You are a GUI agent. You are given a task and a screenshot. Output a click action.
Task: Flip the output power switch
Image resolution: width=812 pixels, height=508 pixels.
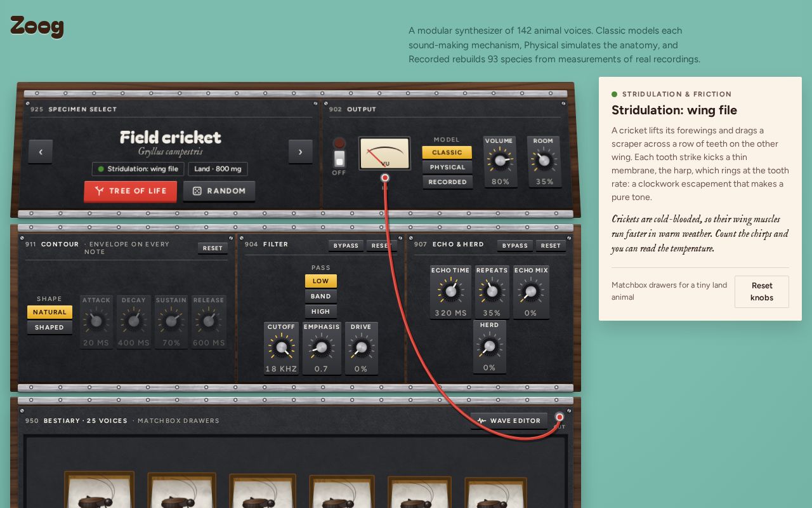point(339,158)
